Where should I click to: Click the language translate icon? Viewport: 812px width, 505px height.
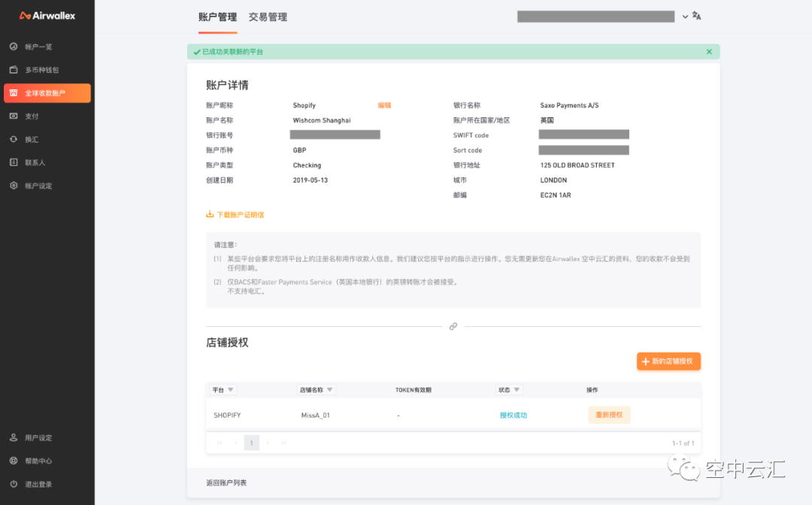696,16
